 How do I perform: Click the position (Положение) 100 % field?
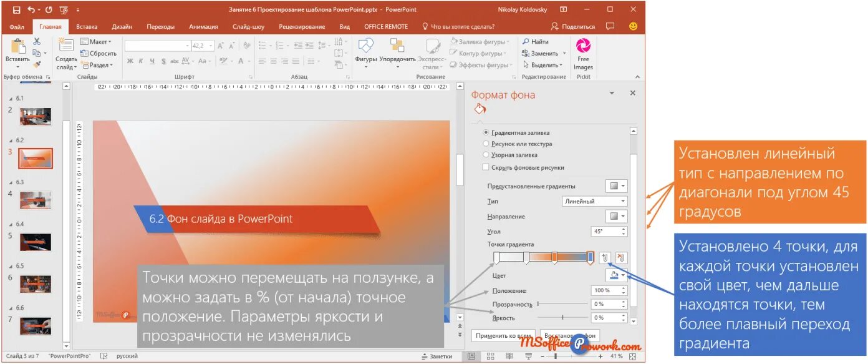coord(609,291)
